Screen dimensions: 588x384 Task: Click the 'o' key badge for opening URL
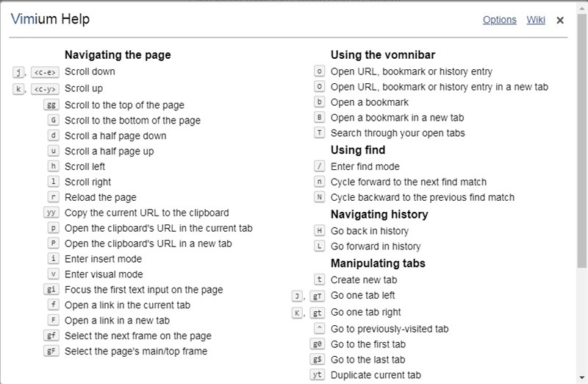tap(319, 71)
